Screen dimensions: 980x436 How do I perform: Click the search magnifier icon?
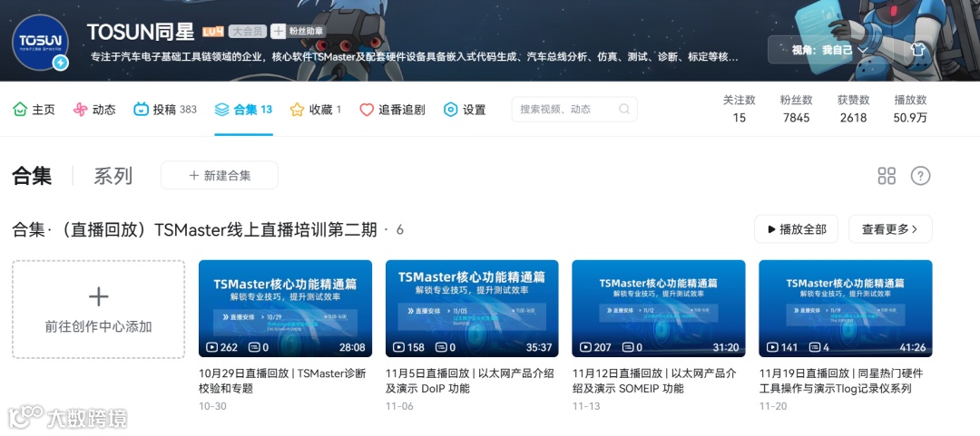[x=623, y=110]
